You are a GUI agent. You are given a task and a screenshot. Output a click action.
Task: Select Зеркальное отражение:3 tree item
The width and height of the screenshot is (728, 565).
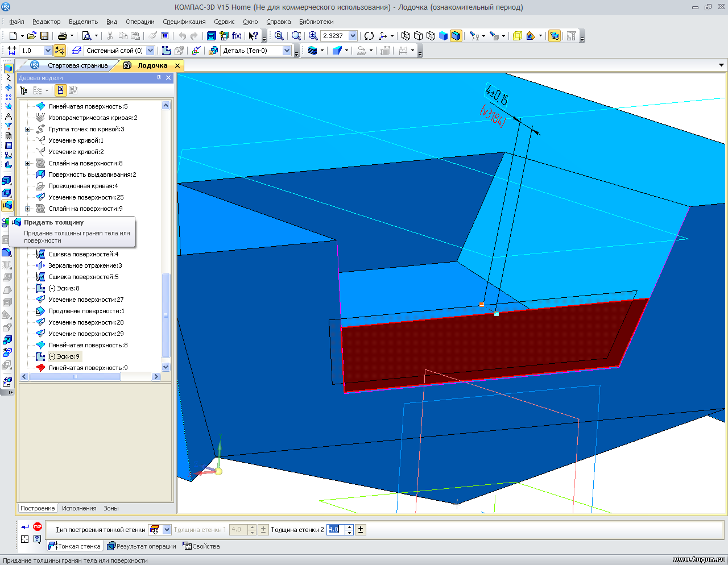click(85, 265)
